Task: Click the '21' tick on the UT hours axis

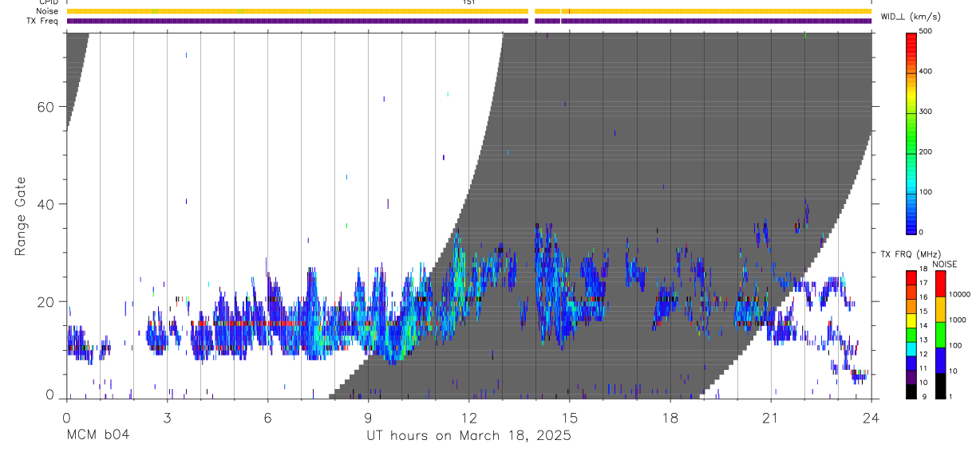Action: coord(771,417)
